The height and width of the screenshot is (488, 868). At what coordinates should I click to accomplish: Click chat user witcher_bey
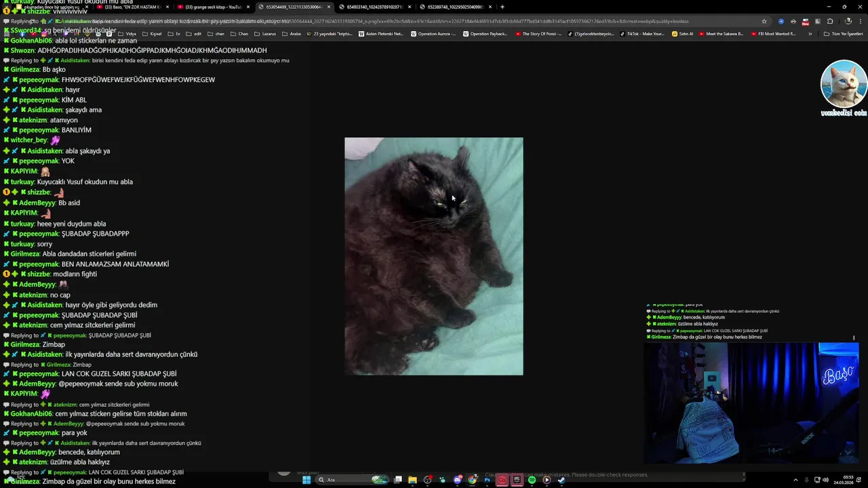click(29, 140)
